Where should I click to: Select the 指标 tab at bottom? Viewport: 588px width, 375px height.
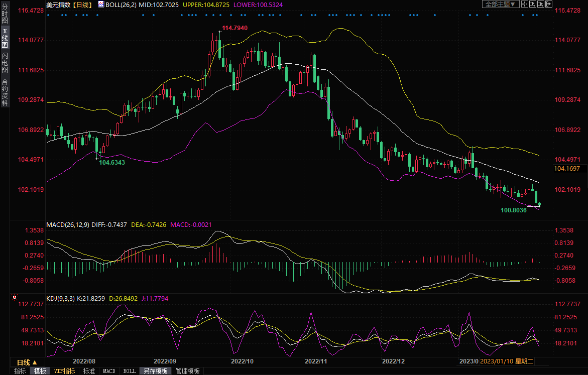point(20,371)
